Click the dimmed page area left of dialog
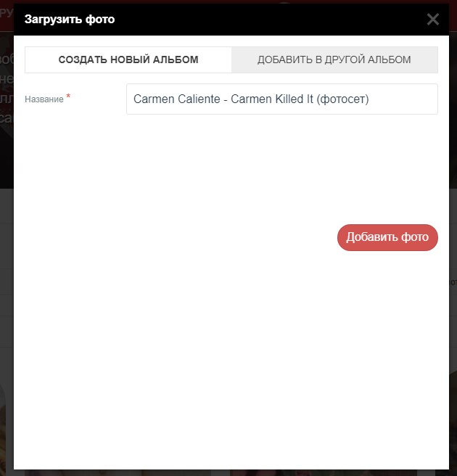 (7, 243)
